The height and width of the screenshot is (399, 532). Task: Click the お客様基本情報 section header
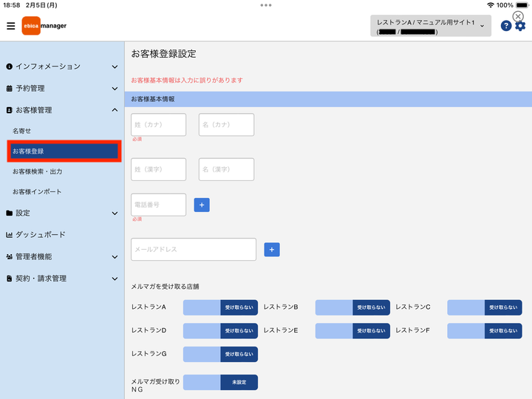pos(328,99)
